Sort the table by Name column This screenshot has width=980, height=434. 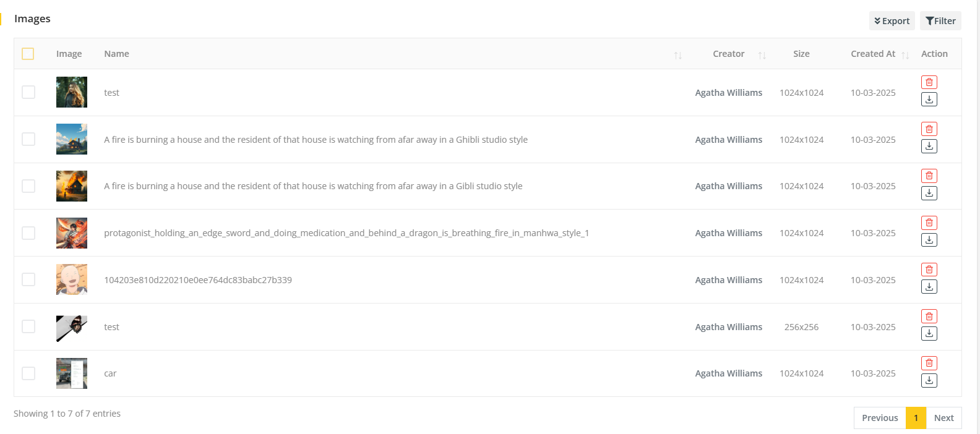[677, 55]
